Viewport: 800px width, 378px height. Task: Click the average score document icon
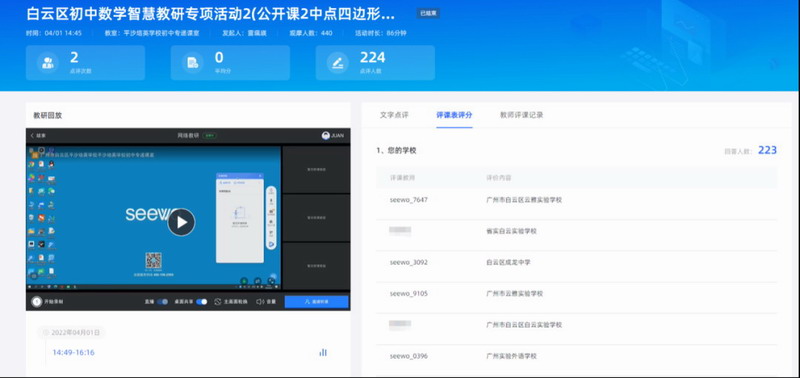(x=193, y=63)
